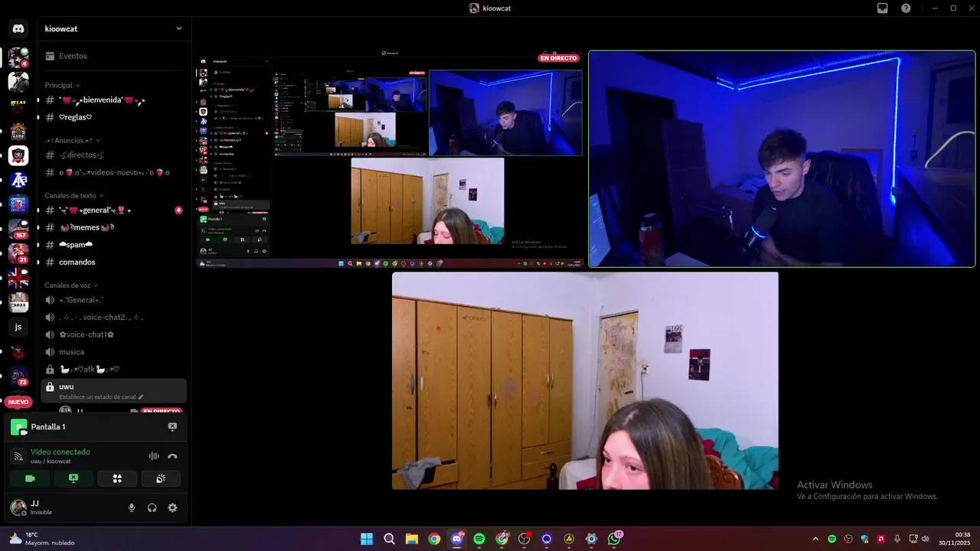
Task: Show hidden system tray icons
Action: [x=815, y=539]
